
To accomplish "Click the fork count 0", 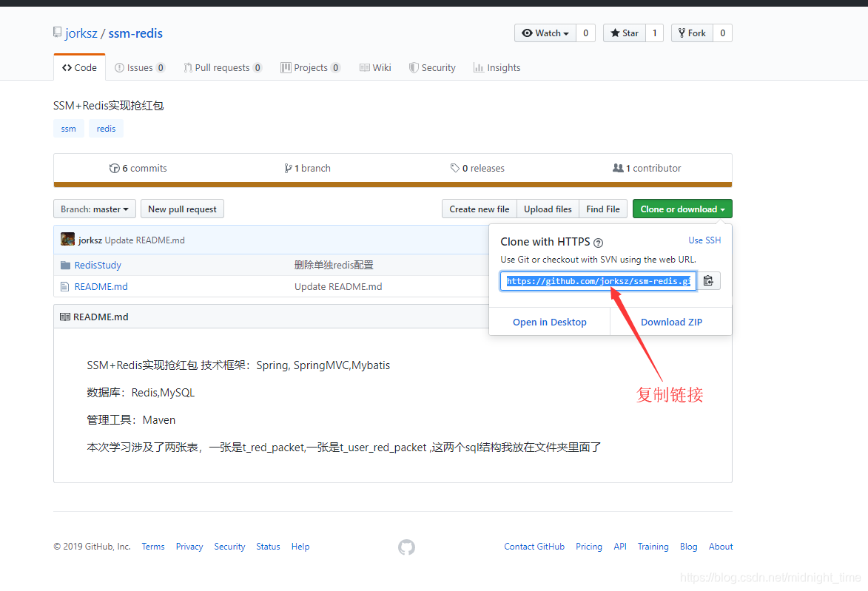I will tap(722, 33).
